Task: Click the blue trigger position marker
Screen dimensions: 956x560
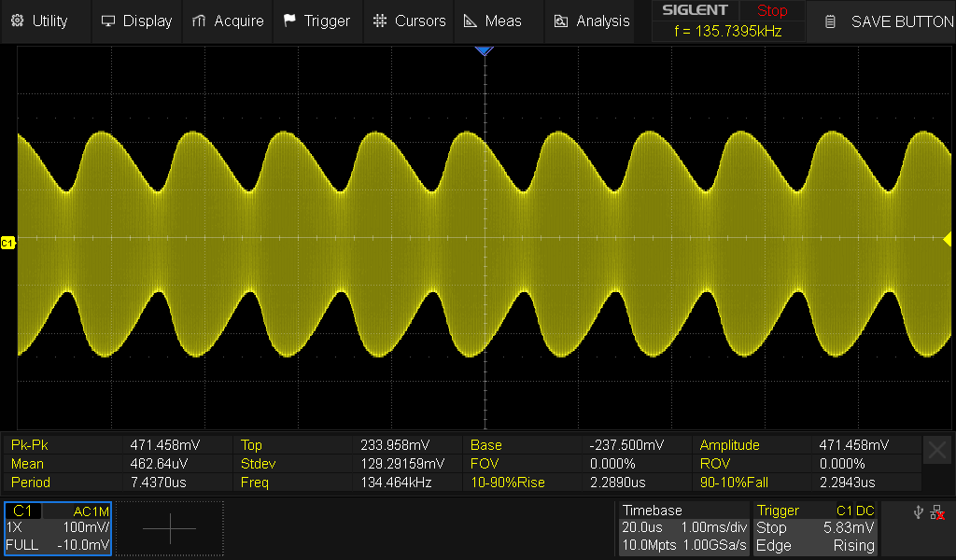Action: click(484, 51)
